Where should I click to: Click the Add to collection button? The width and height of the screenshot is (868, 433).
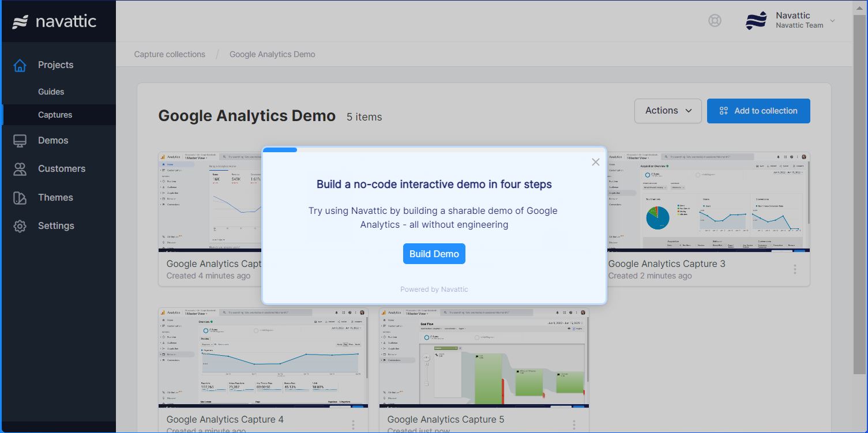(758, 111)
